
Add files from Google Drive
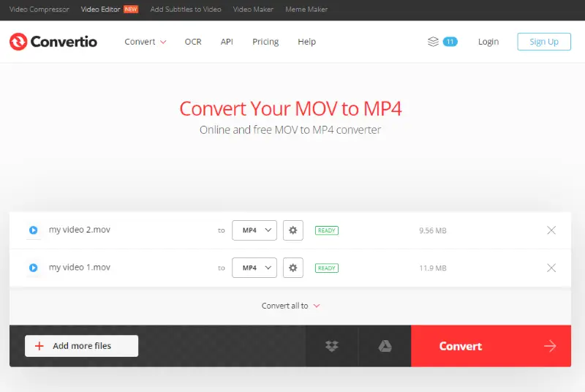coord(385,346)
